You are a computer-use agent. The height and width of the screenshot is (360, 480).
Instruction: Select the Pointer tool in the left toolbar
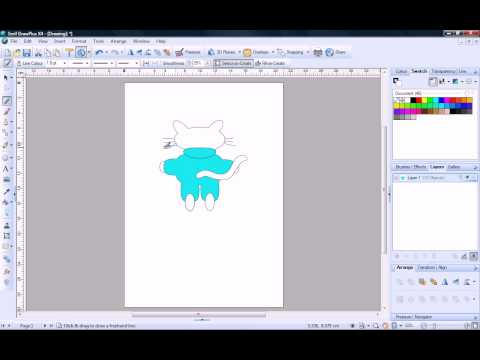[6, 78]
